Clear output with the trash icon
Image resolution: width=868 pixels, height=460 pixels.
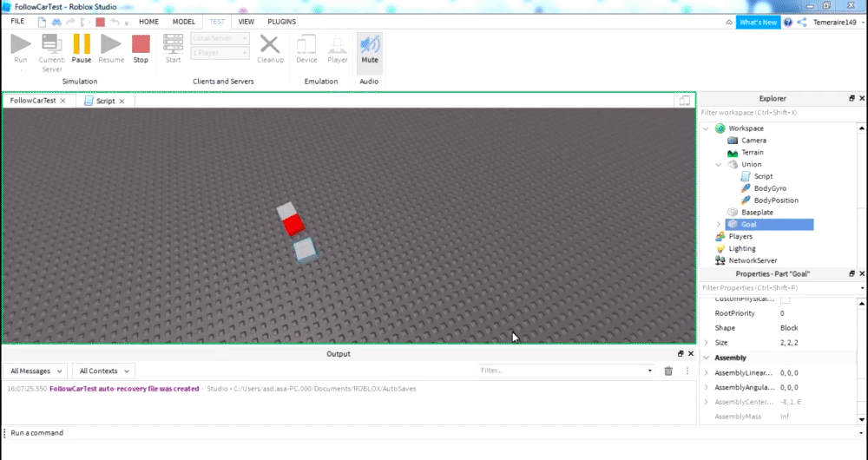pyautogui.click(x=668, y=371)
